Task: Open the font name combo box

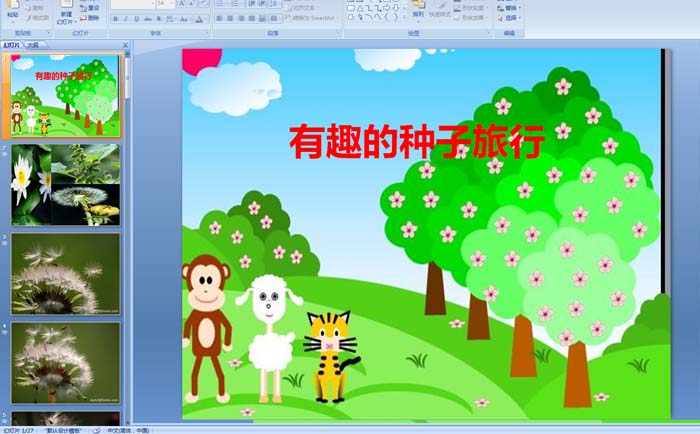Action: pyautogui.click(x=133, y=4)
